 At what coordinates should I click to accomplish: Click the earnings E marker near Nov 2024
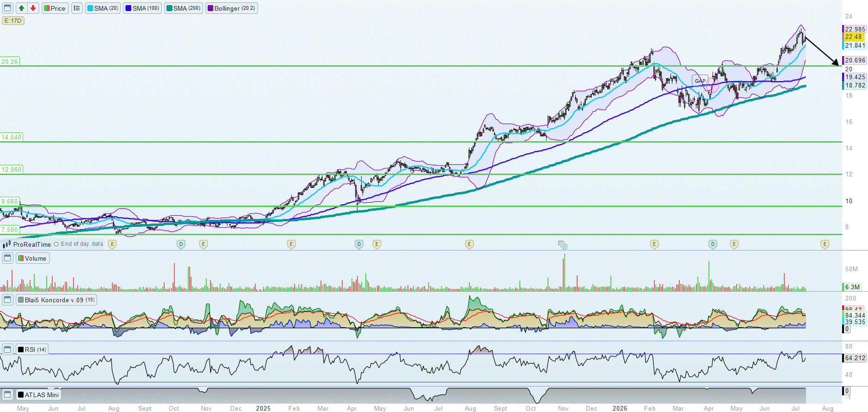203,244
